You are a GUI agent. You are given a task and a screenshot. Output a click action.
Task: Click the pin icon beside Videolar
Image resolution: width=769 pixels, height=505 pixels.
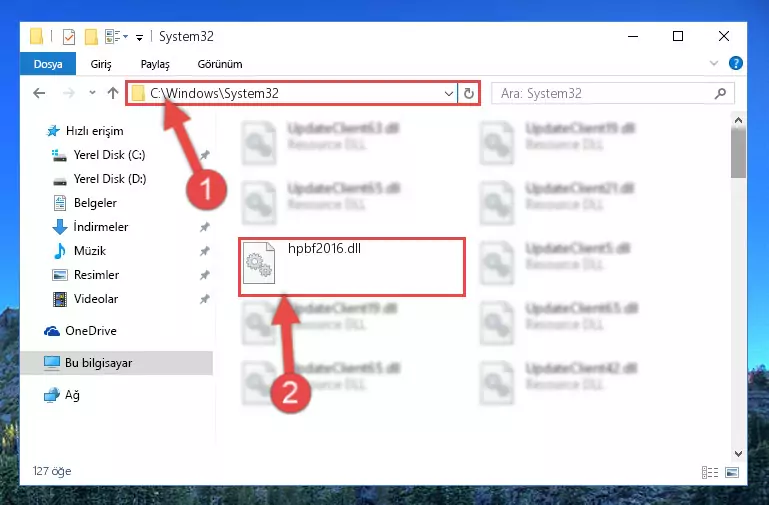pyautogui.click(x=205, y=299)
